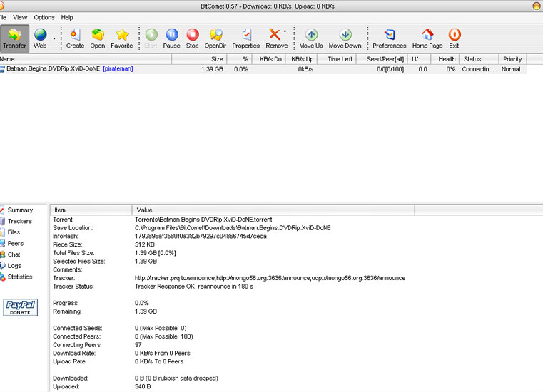Open the Peers panel

15,243
